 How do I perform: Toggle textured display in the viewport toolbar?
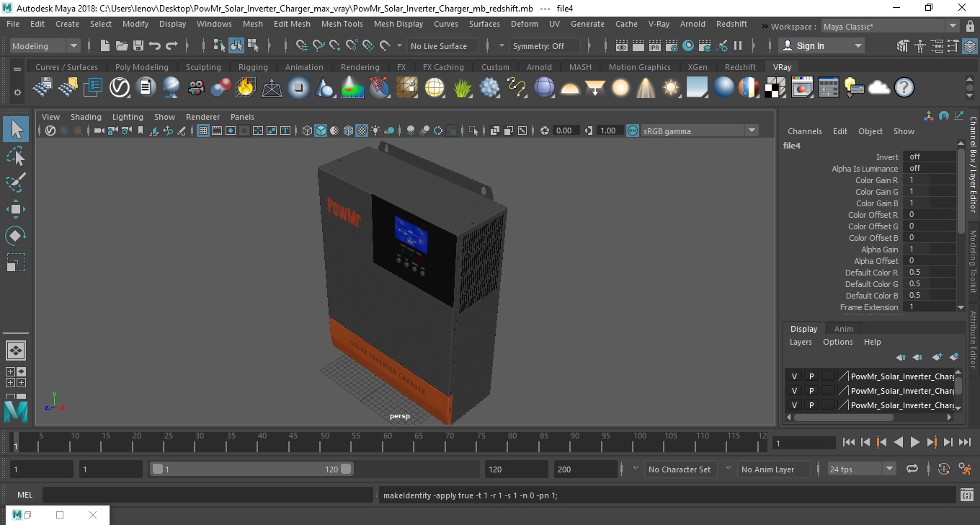click(362, 131)
